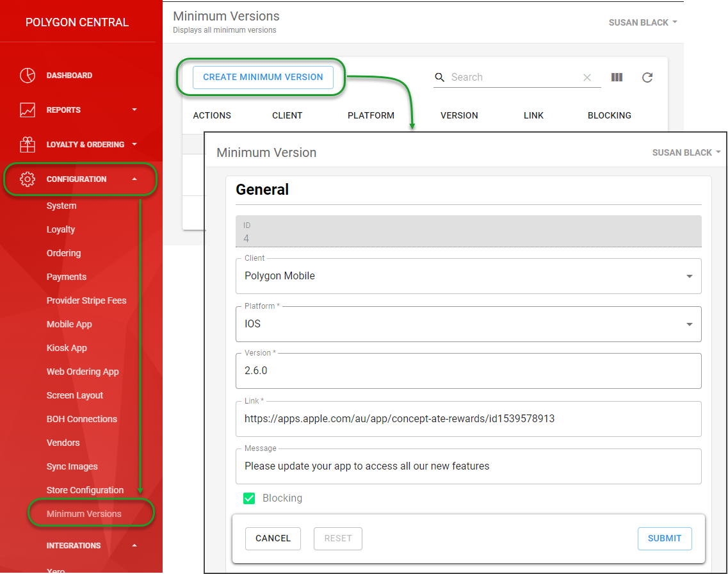
Task: Click the Actions column header
Action: coord(212,115)
